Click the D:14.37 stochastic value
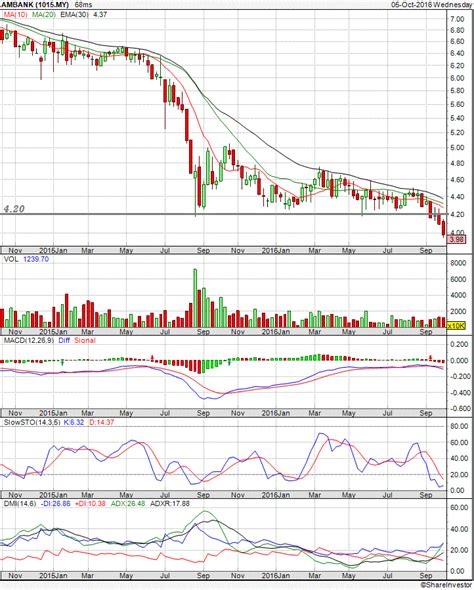 pos(101,422)
